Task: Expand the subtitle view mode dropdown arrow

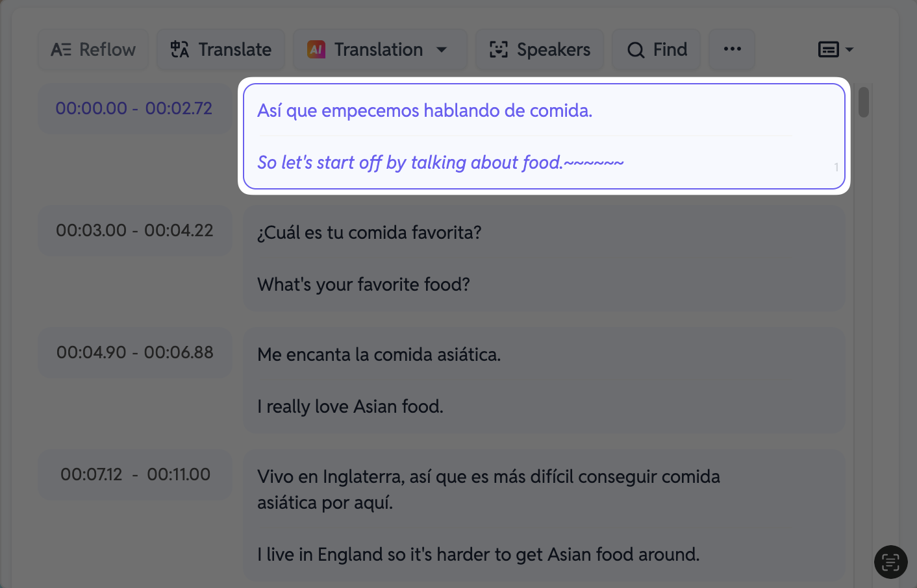Action: 849,49
